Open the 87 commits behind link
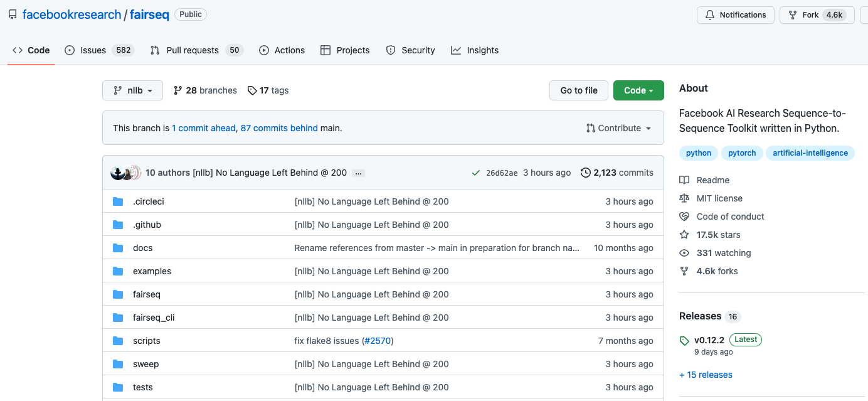 click(279, 128)
